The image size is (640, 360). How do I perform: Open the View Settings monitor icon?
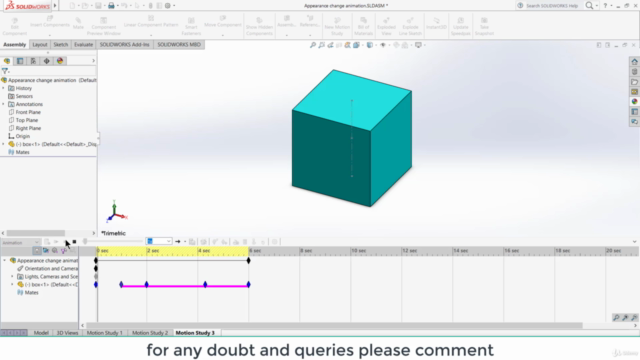tap(418, 45)
